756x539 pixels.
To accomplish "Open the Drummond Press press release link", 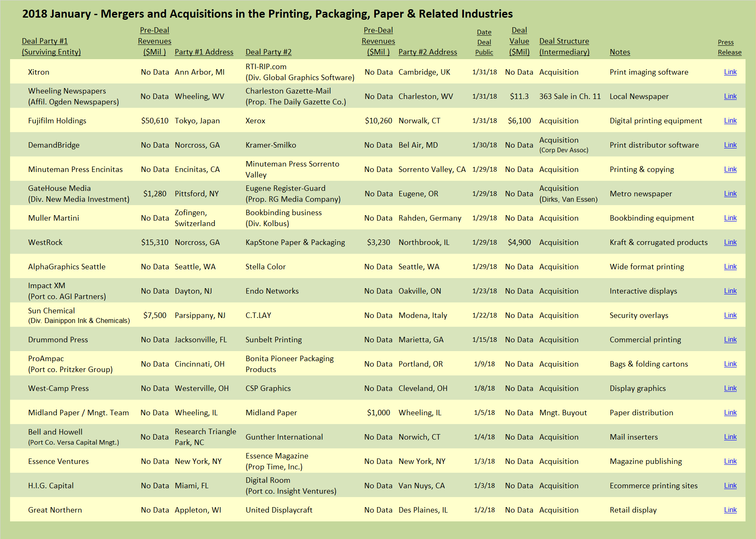I will click(730, 340).
